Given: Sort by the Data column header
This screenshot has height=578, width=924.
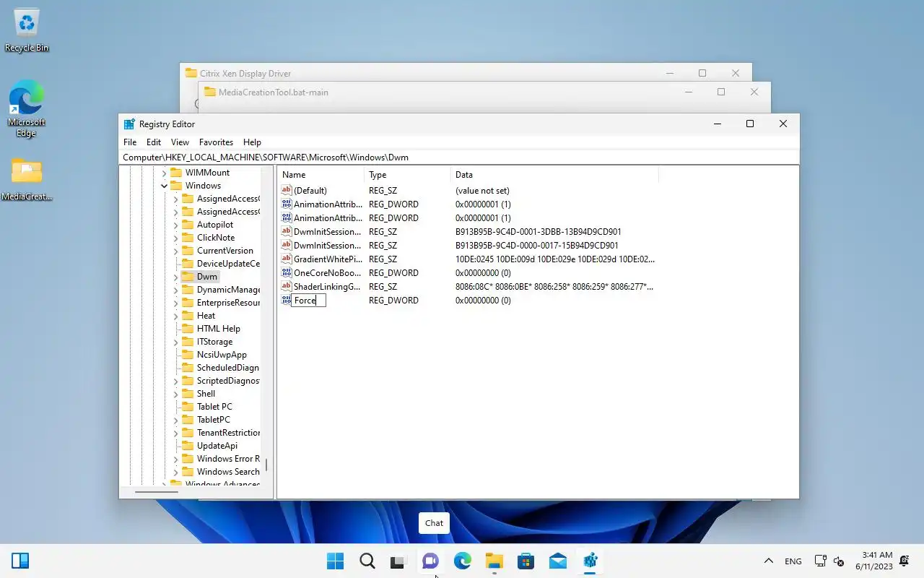Looking at the screenshot, I should (554, 175).
